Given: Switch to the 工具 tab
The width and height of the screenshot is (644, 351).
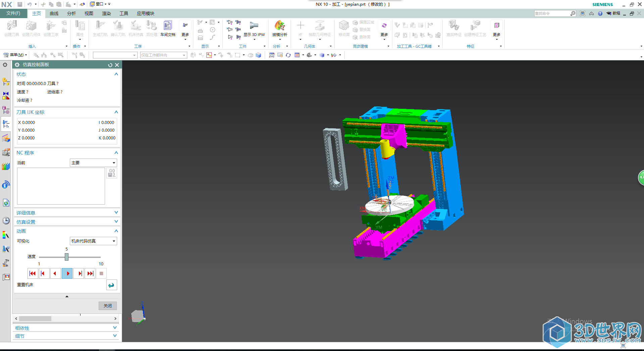Looking at the screenshot, I should tap(124, 13).
